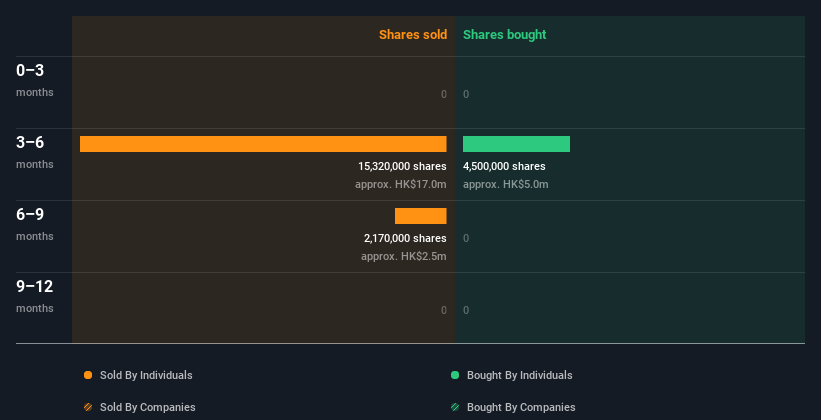
Task: Select the Bought By Individuals legend label
Action: (x=519, y=375)
